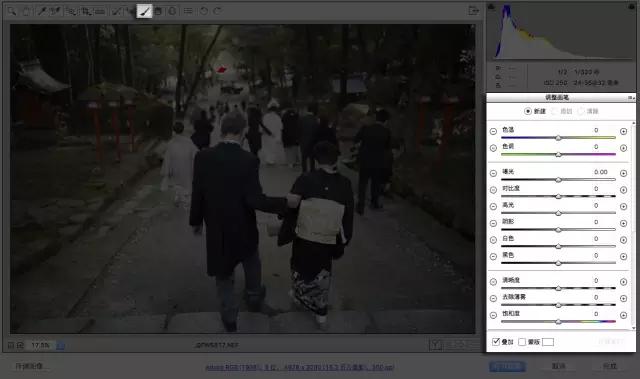This screenshot has width=640, height=379.
Task: Open the mask color swatch next to 蒙版
Action: (x=548, y=342)
